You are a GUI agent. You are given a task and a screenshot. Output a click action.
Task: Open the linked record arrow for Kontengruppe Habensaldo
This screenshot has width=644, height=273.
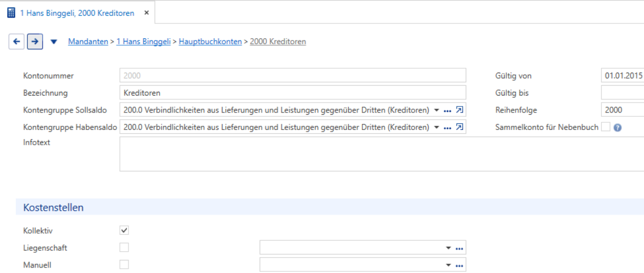click(460, 127)
